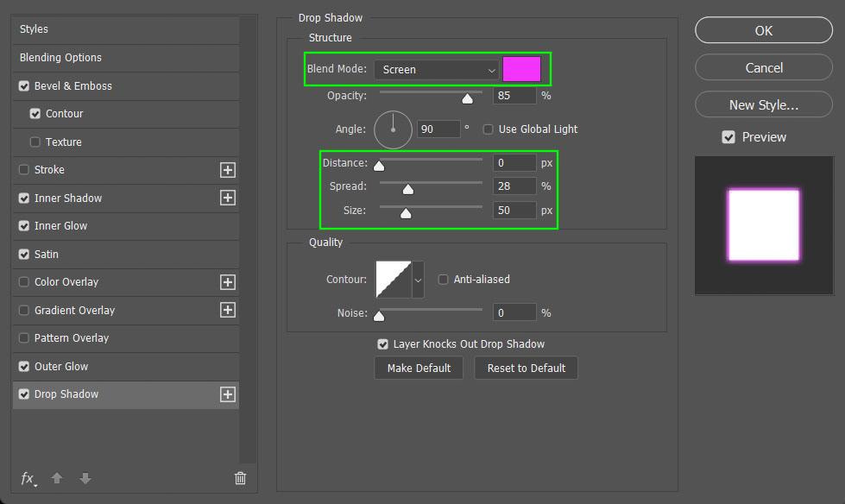Enable the Color Overlay checkbox
Image resolution: width=845 pixels, height=504 pixels.
click(23, 282)
